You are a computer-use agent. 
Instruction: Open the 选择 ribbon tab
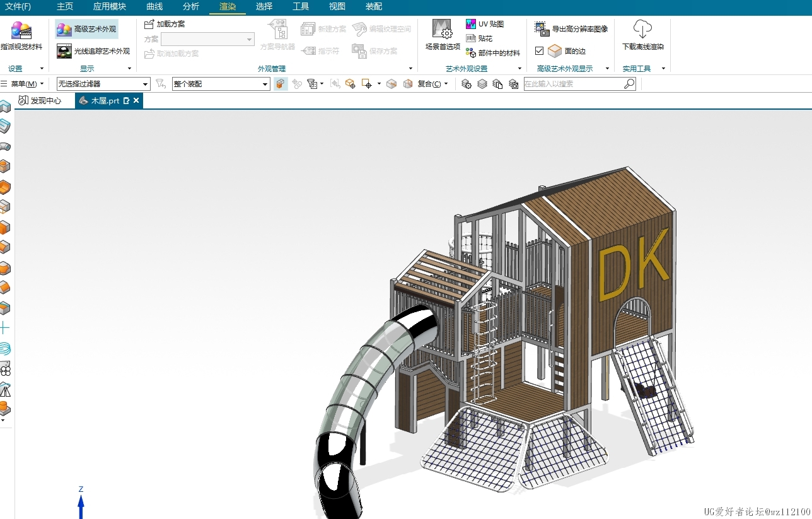(x=264, y=6)
